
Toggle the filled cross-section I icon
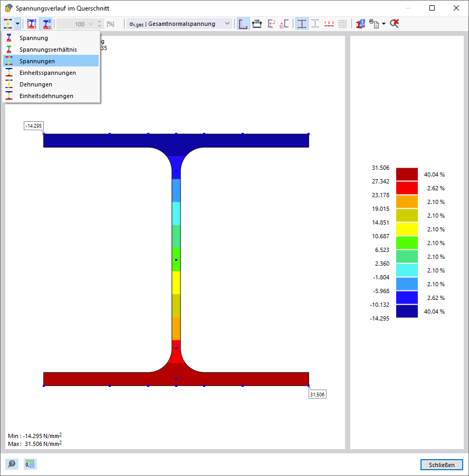(302, 24)
